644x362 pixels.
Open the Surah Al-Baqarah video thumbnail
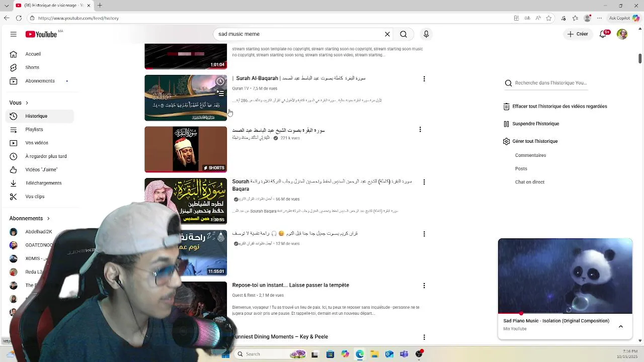pyautogui.click(x=186, y=98)
